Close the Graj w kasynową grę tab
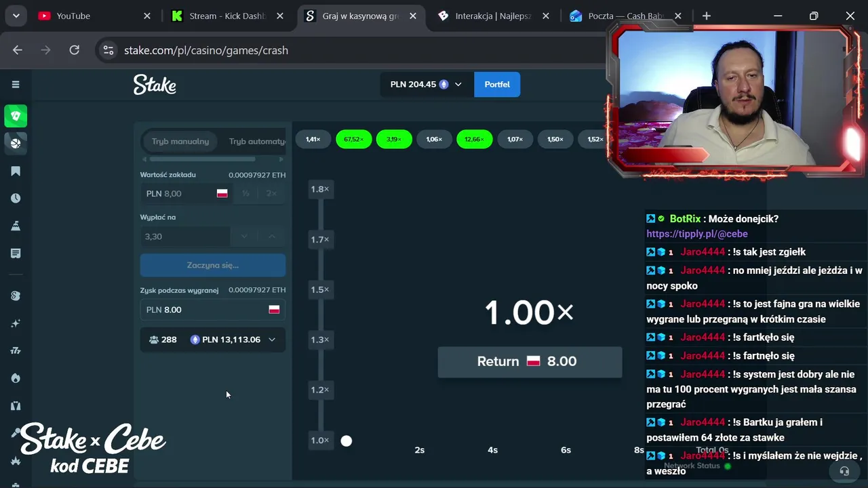The width and height of the screenshot is (868, 488). tap(413, 16)
